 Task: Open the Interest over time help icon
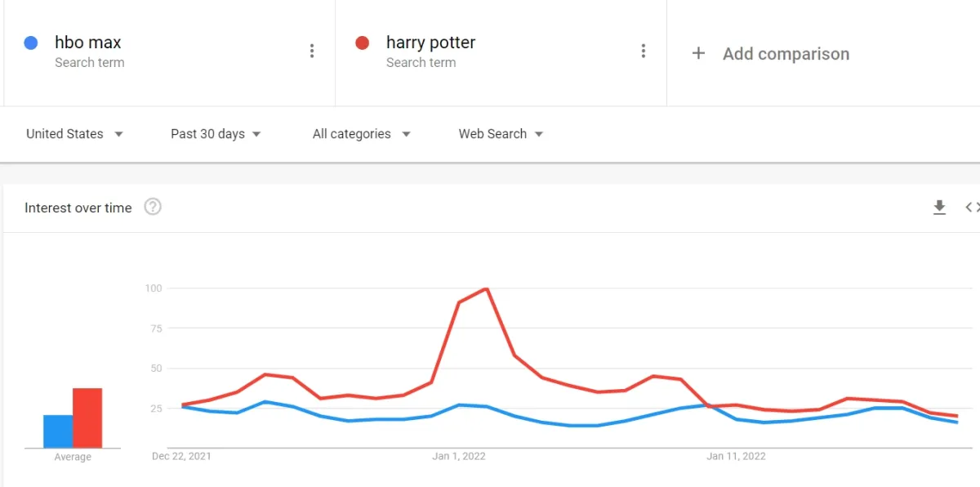pos(153,207)
